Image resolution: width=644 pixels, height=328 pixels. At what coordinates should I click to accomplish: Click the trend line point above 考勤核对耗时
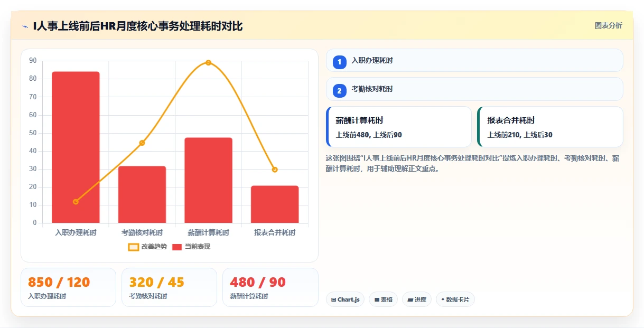coord(142,143)
